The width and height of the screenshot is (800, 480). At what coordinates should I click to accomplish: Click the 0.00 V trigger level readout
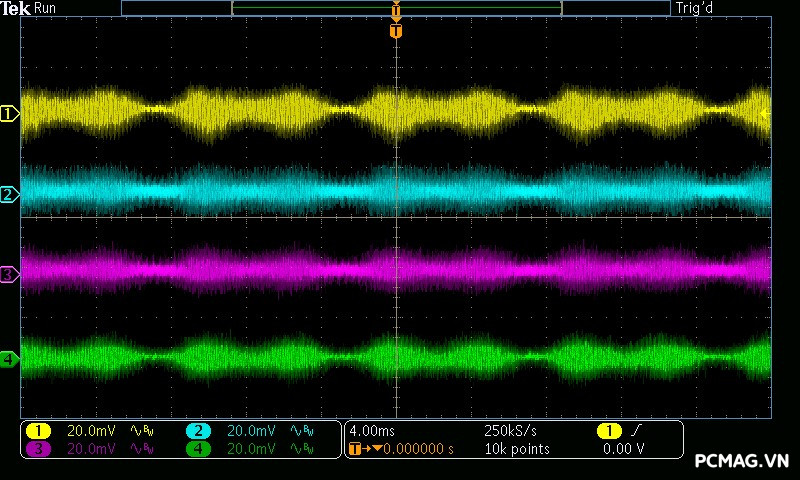tap(623, 449)
